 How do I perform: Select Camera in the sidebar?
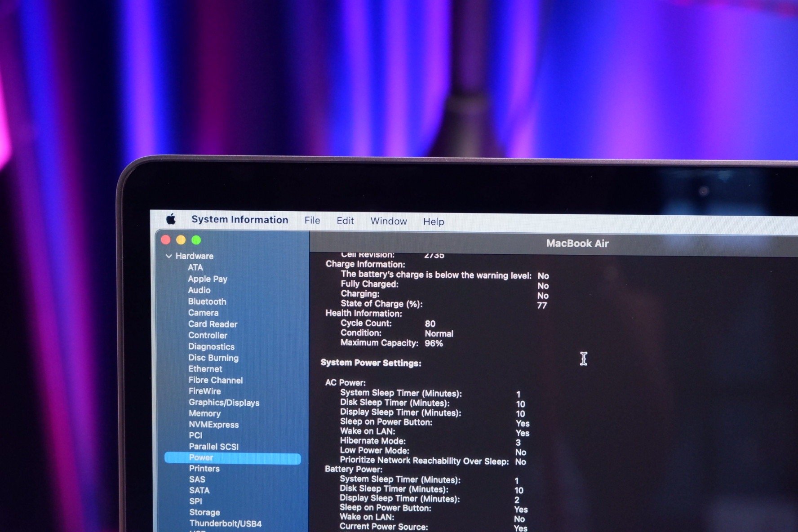[x=203, y=313]
